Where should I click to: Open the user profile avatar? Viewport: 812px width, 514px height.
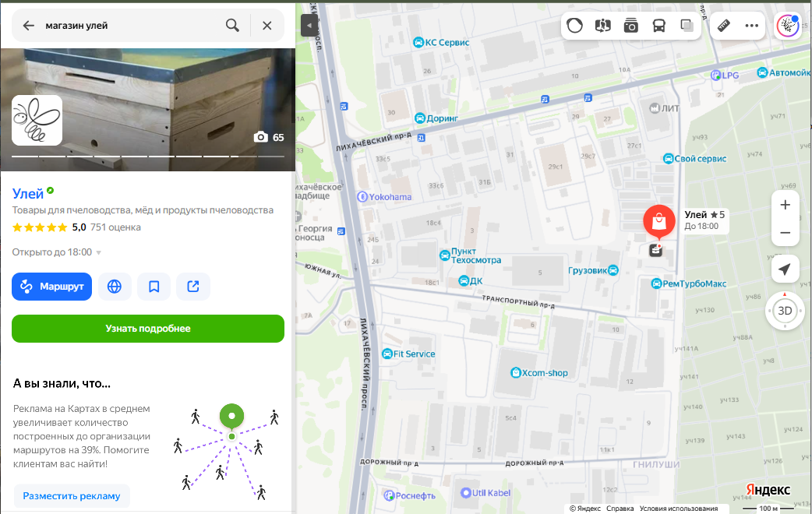click(x=788, y=26)
